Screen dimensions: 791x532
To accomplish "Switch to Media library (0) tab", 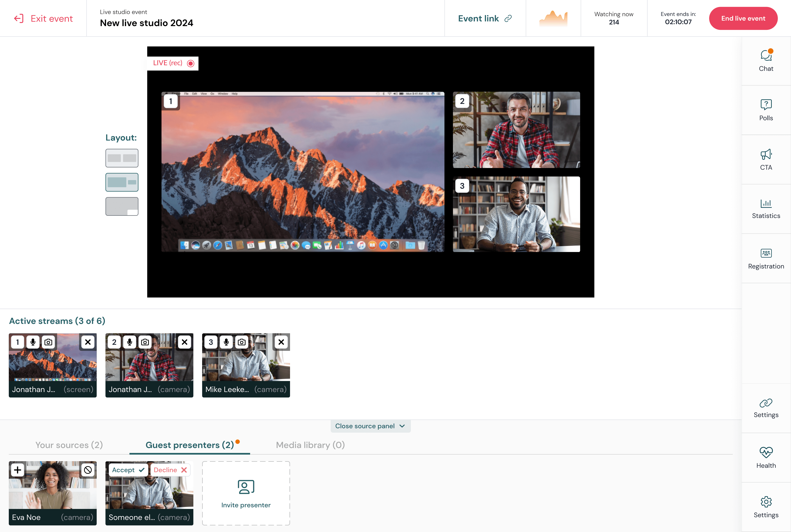I will pos(310,445).
